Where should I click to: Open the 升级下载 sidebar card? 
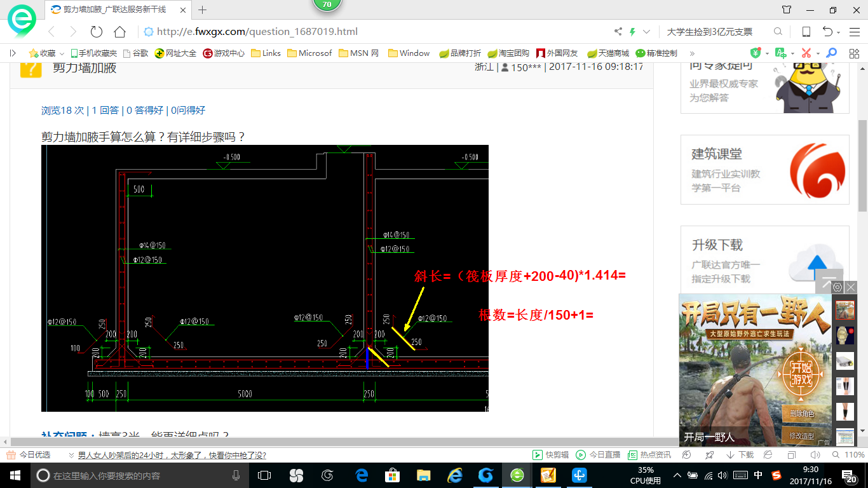[x=765, y=261]
